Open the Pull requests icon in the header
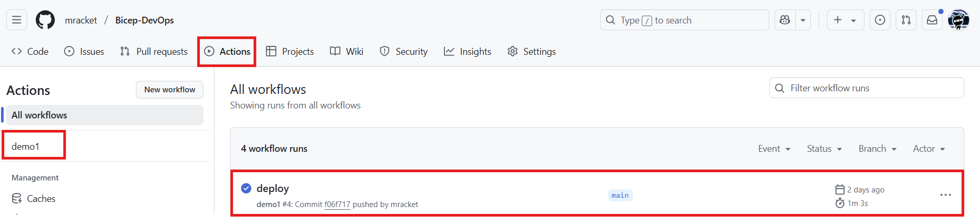980x217 pixels. [906, 20]
